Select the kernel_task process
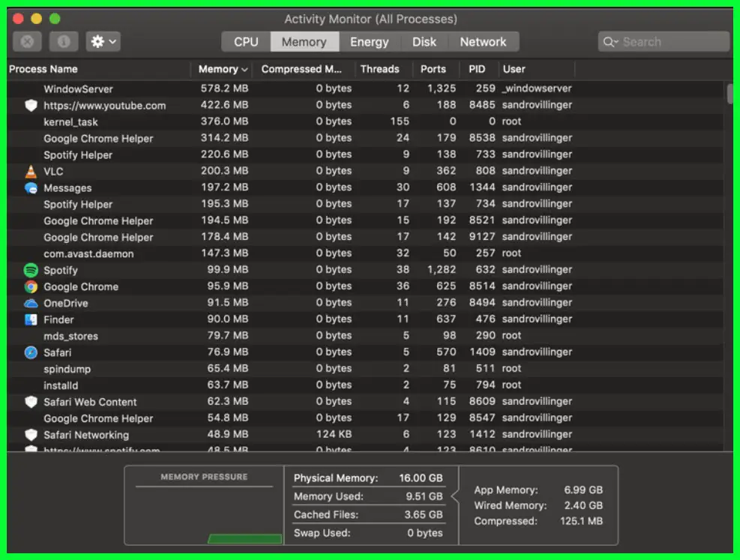The image size is (740, 560). (365, 121)
